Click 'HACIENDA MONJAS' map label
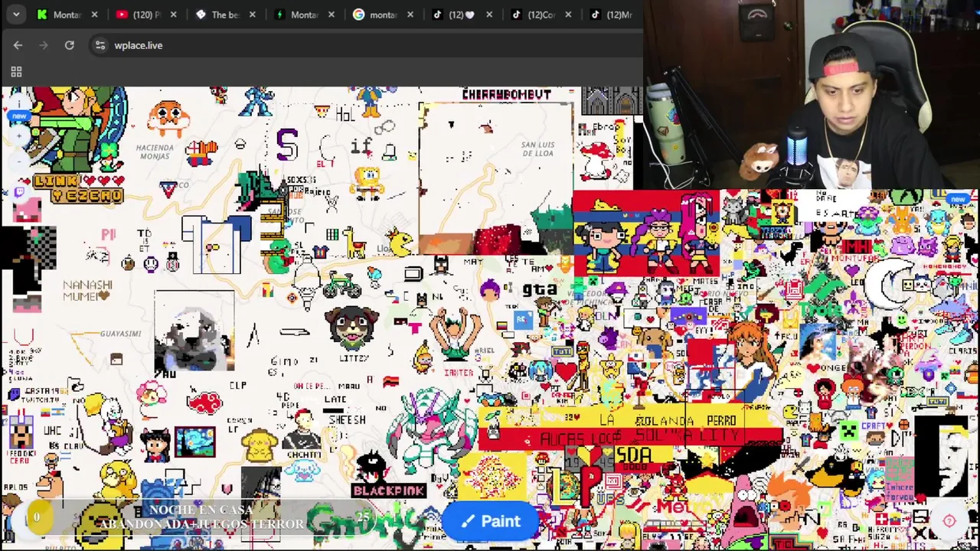 (155, 152)
